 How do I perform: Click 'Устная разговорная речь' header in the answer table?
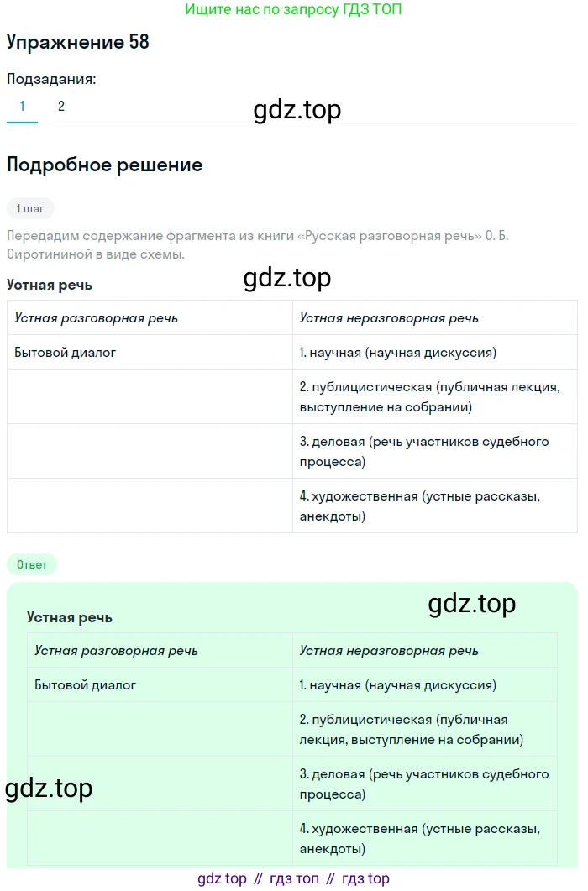point(116,651)
